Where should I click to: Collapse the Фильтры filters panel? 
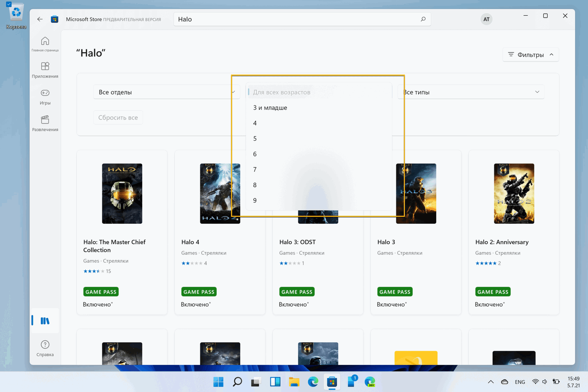[x=531, y=54]
